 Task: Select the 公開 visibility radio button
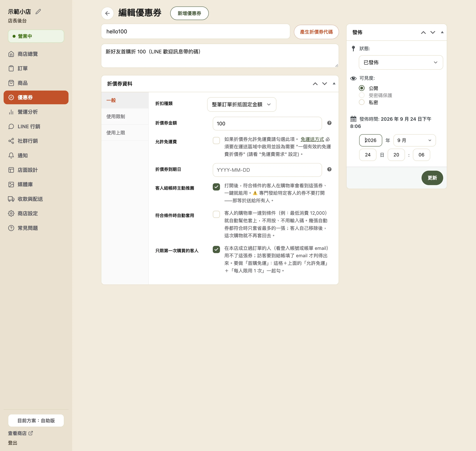[x=362, y=88]
